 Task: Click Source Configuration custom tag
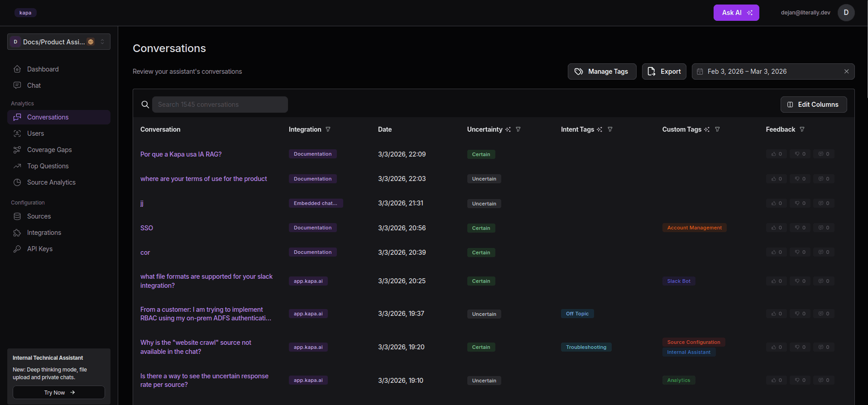click(694, 342)
